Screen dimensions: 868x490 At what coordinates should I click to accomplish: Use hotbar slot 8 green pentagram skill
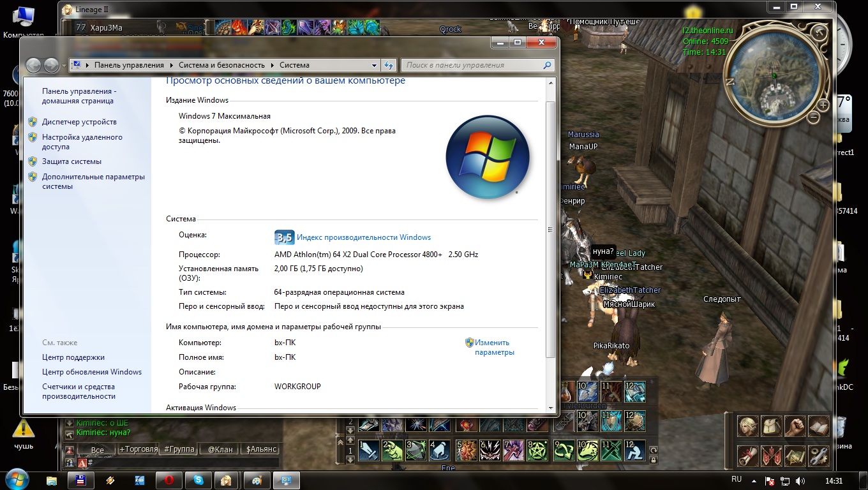[538, 450]
